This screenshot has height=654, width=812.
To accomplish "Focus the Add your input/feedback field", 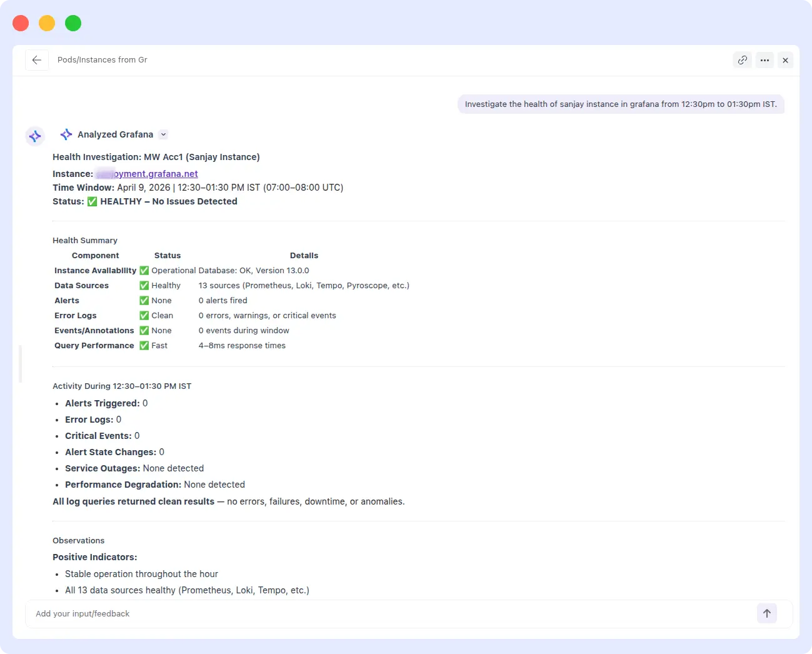I will [x=388, y=614].
